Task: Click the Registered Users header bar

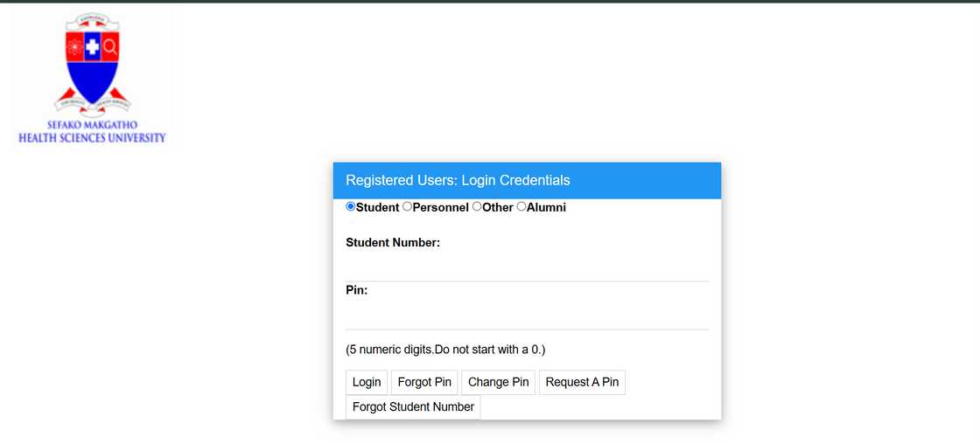Action: (527, 180)
